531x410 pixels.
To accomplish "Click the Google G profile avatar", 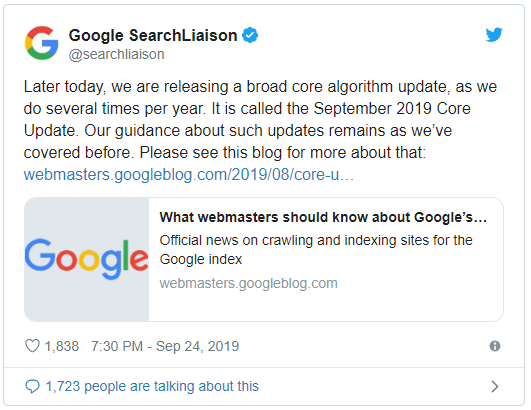I will 42,43.
